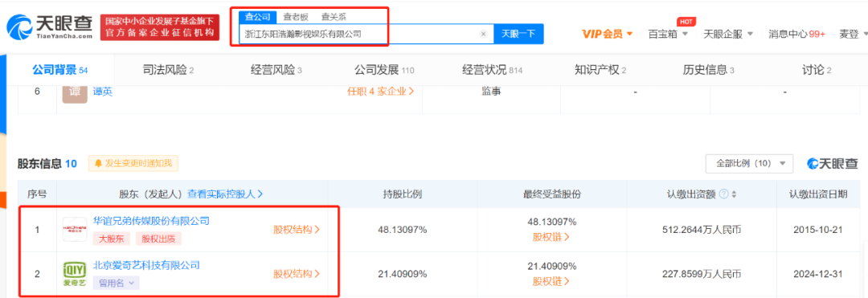The image size is (868, 298).
Task: Click the 监事 position cell
Action: point(492,92)
